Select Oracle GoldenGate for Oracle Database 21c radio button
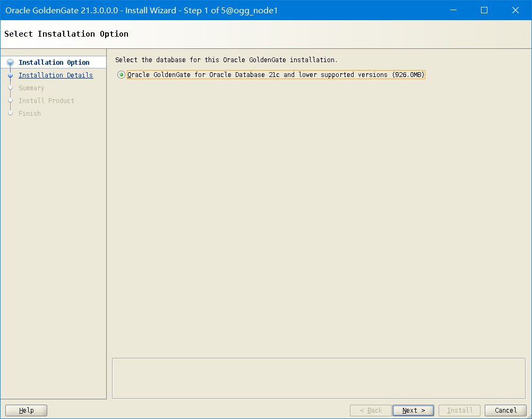 click(x=121, y=75)
